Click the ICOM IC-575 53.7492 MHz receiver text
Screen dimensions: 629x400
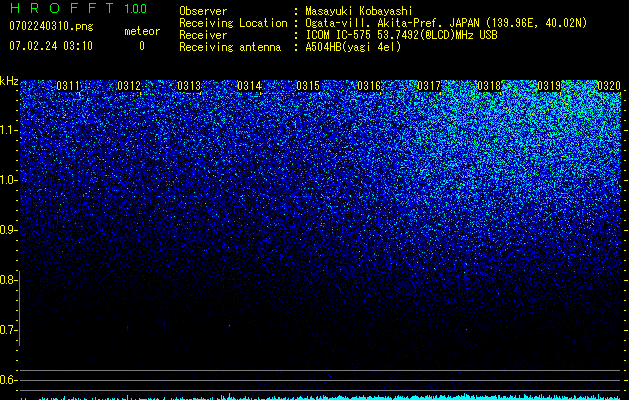pos(401,35)
